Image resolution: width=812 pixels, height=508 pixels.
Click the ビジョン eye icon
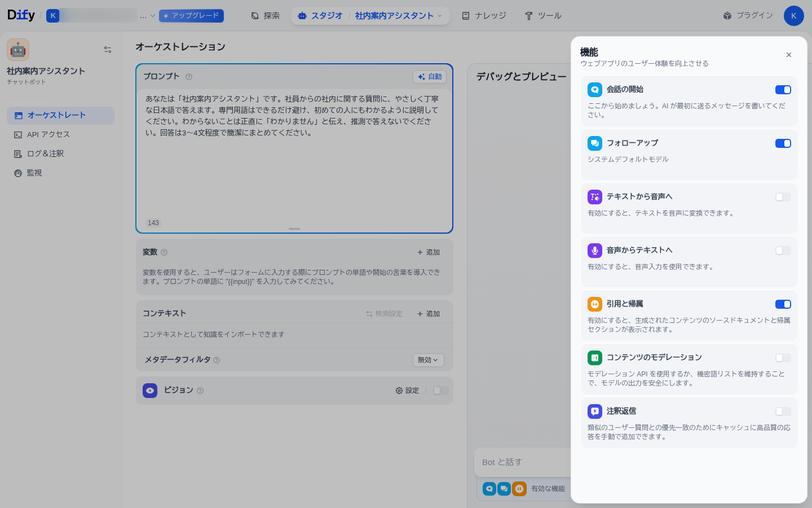[150, 391]
